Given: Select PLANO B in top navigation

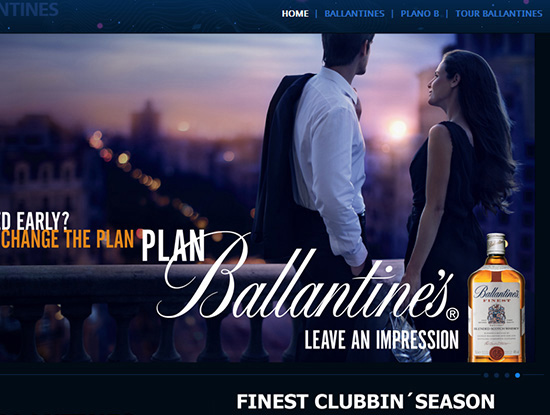Looking at the screenshot, I should [x=420, y=14].
